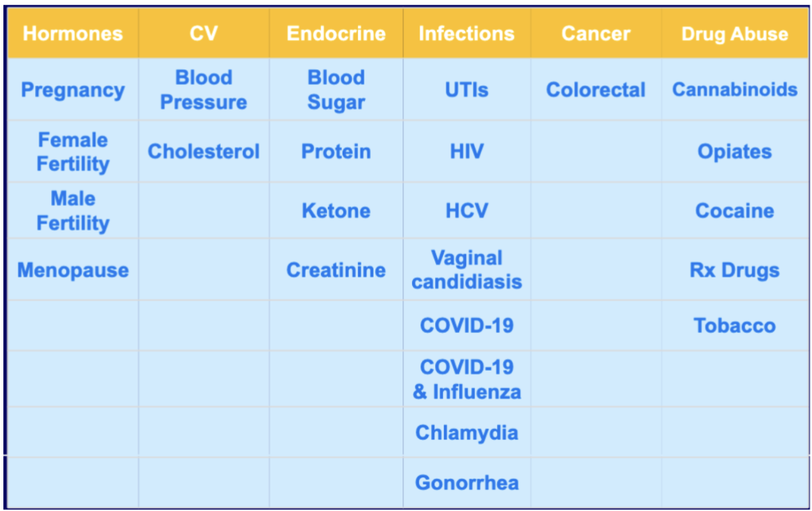The width and height of the screenshot is (812, 511).
Task: Open the Female Fertility cell
Action: click(73, 152)
